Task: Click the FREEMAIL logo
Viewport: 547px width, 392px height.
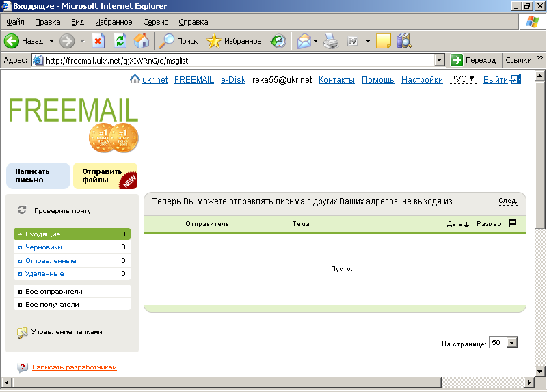Action: (73, 110)
